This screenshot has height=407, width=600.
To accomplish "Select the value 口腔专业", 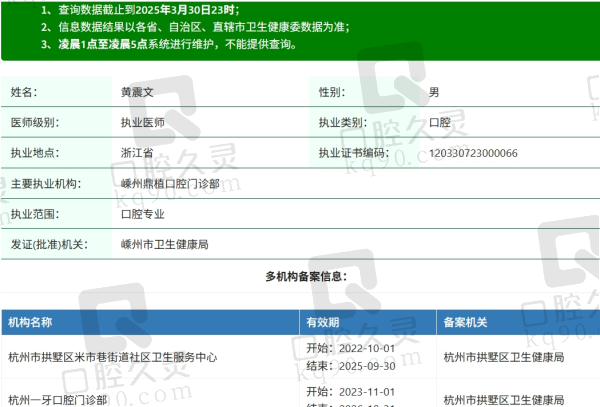I will [143, 214].
